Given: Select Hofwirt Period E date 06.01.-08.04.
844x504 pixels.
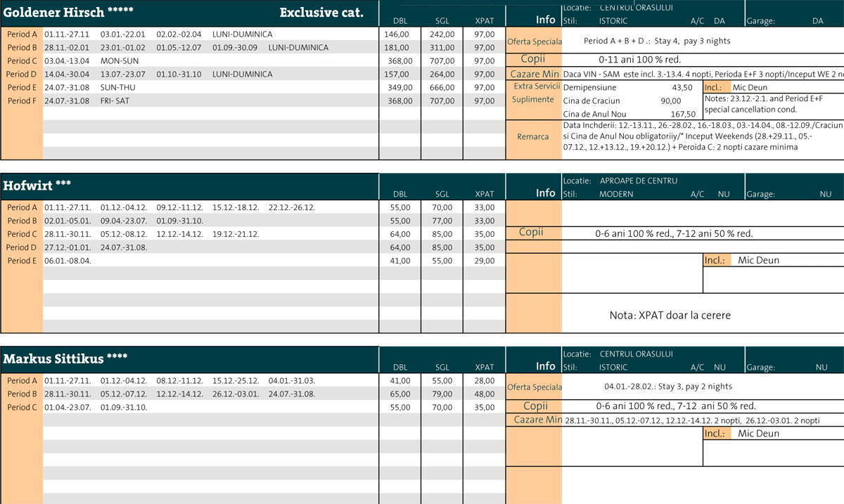Looking at the screenshot, I should pyautogui.click(x=68, y=261).
